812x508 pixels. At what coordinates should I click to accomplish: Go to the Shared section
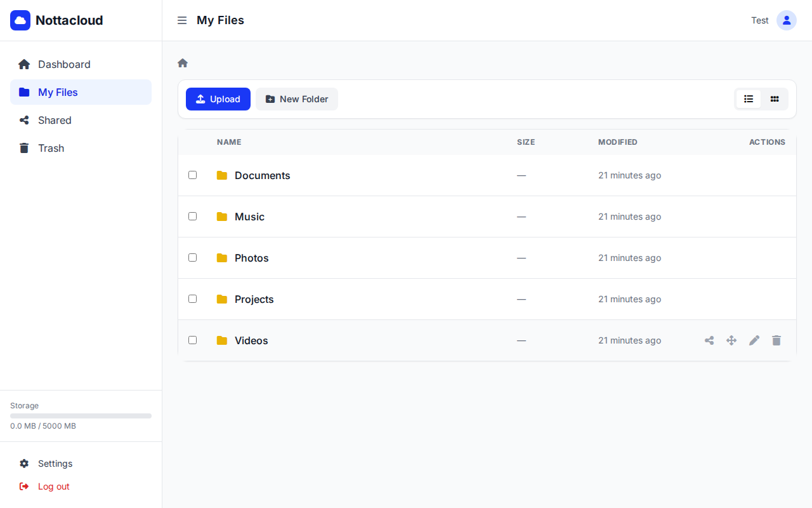point(55,120)
